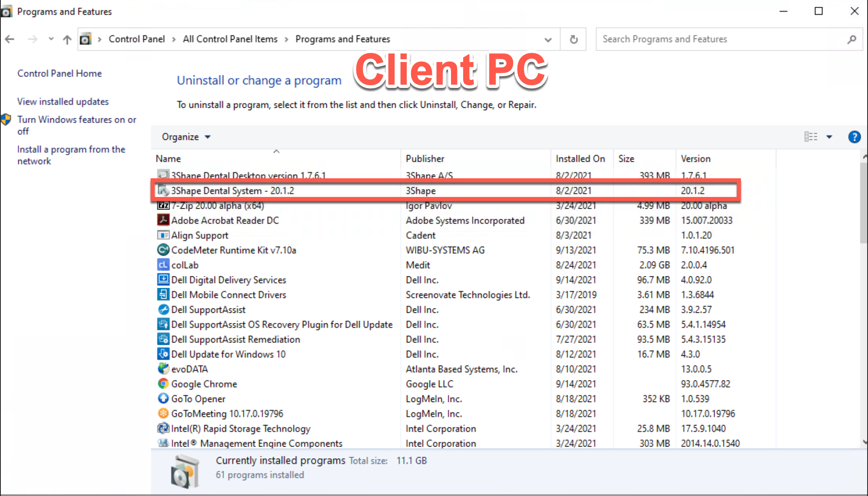Open Turn Windows features on or off
Image resolution: width=868 pixels, height=496 pixels.
[77, 125]
